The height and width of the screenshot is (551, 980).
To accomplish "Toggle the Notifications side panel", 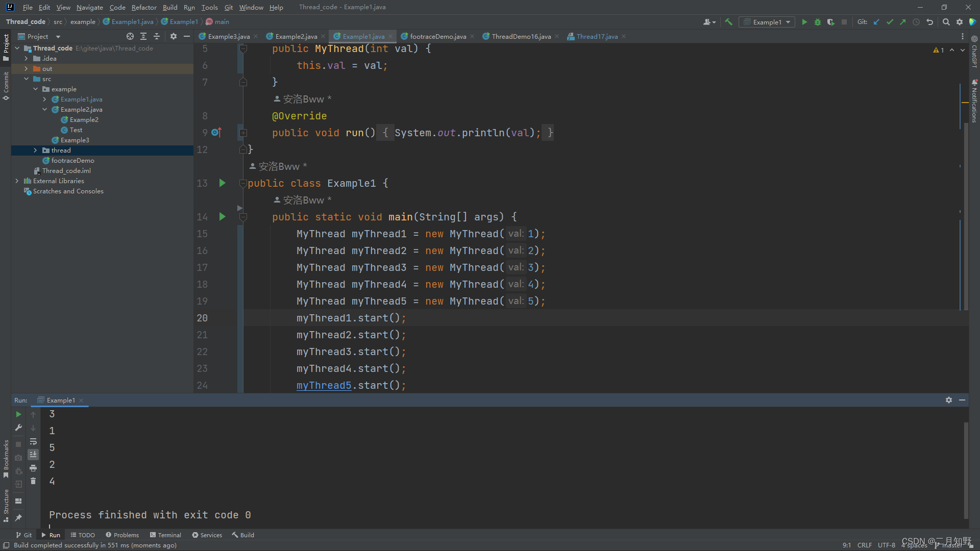I will point(974,101).
